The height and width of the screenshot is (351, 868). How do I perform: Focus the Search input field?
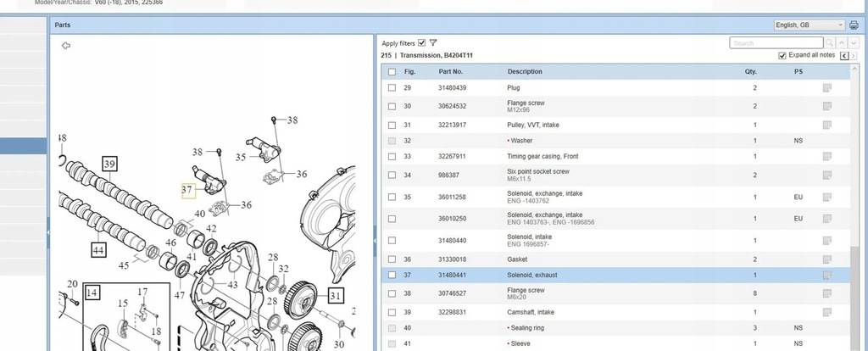tap(776, 42)
